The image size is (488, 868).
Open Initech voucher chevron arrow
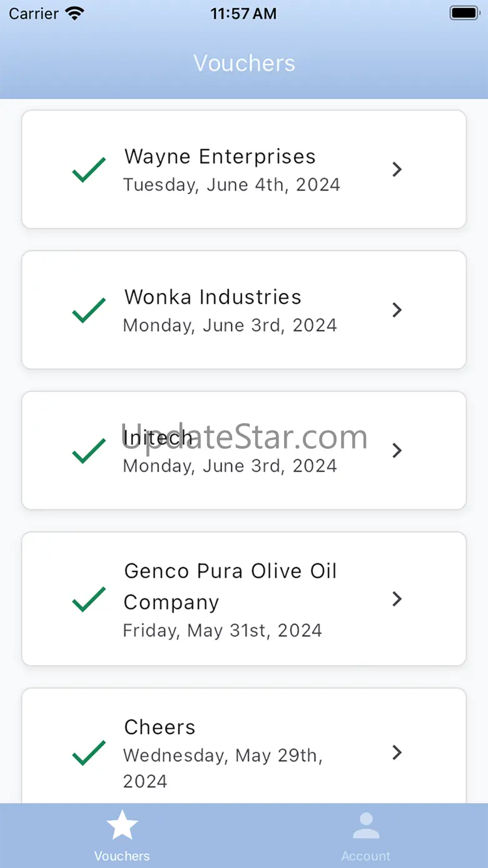[397, 451]
